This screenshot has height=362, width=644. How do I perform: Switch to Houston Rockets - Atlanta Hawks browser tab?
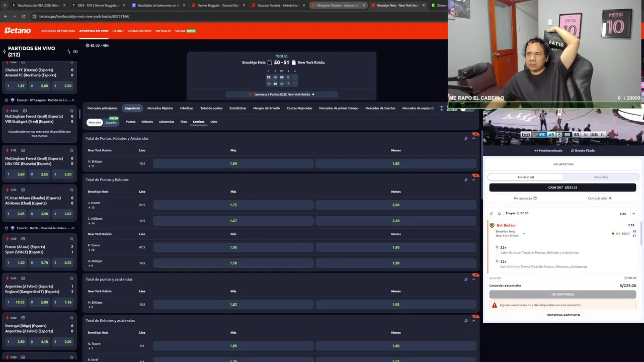pos(278,5)
